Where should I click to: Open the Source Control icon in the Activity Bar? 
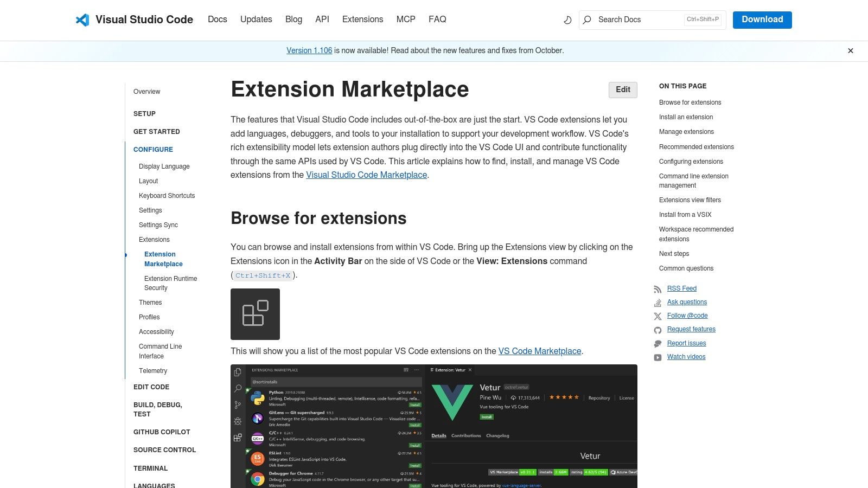pos(237,404)
